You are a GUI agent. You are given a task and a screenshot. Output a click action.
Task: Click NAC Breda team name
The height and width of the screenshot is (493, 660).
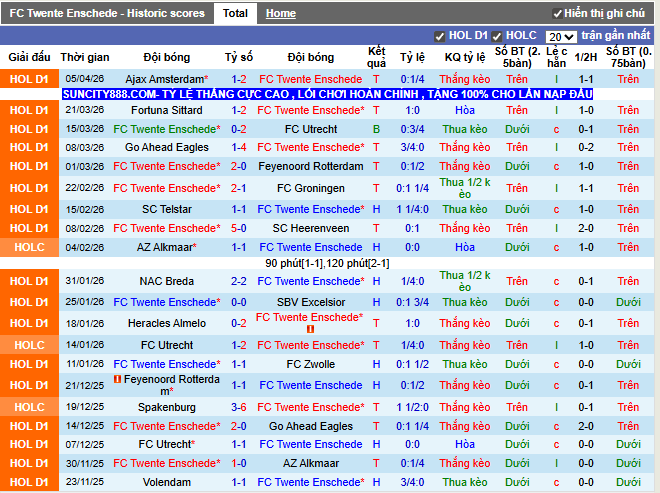pyautogui.click(x=167, y=281)
